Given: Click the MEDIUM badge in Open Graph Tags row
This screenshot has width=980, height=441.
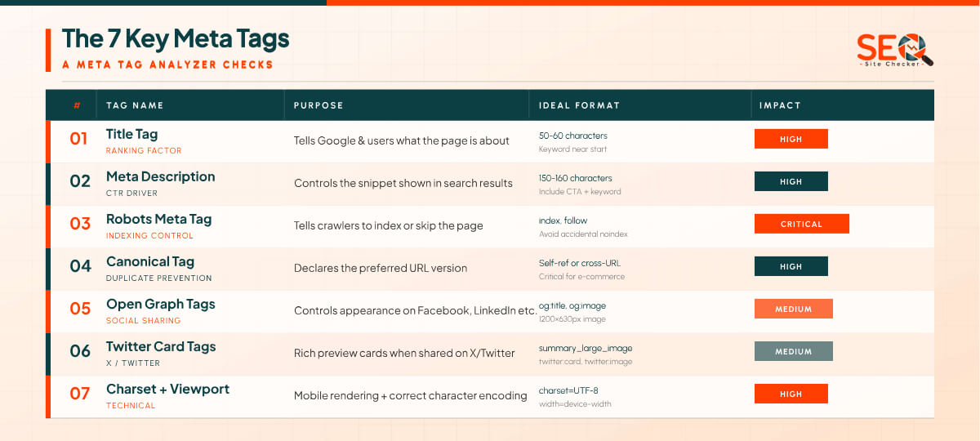Looking at the screenshot, I should 794,309.
